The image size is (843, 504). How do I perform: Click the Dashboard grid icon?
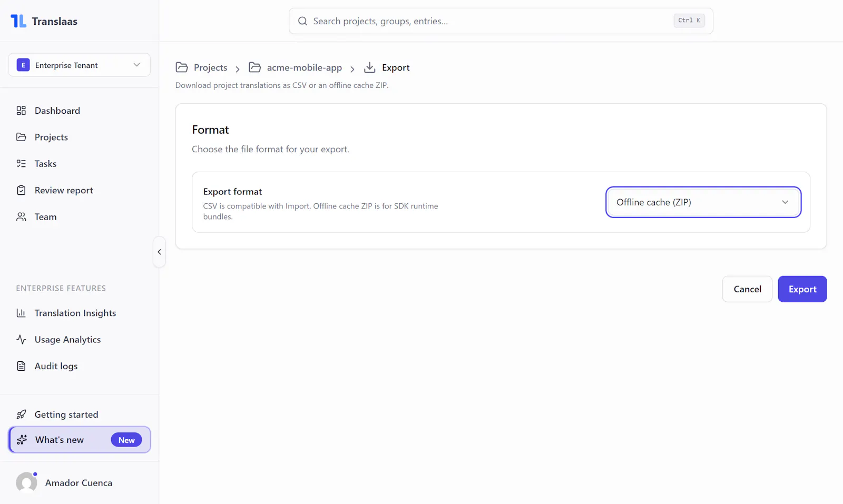click(21, 111)
